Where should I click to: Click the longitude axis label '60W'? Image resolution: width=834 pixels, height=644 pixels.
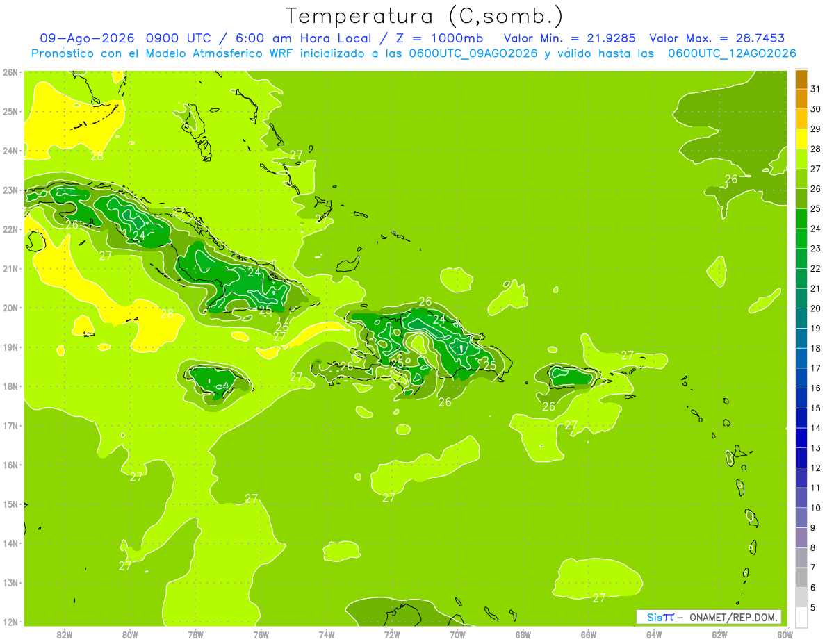[x=785, y=634]
